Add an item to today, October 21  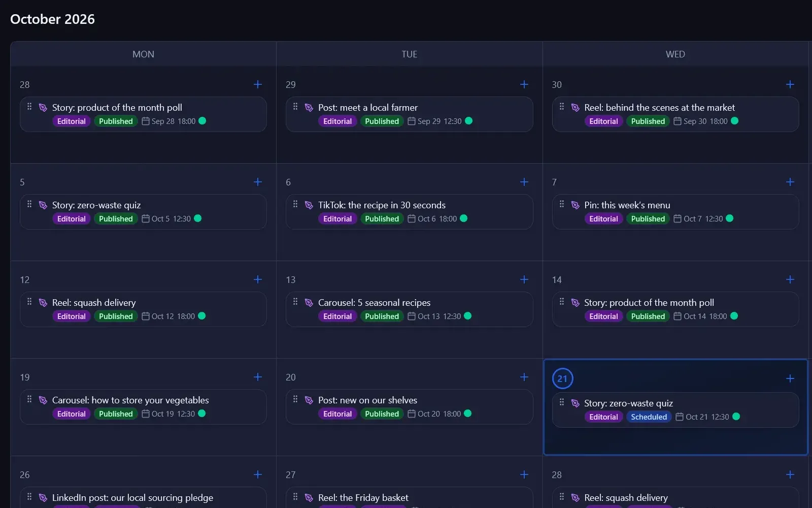pos(790,378)
